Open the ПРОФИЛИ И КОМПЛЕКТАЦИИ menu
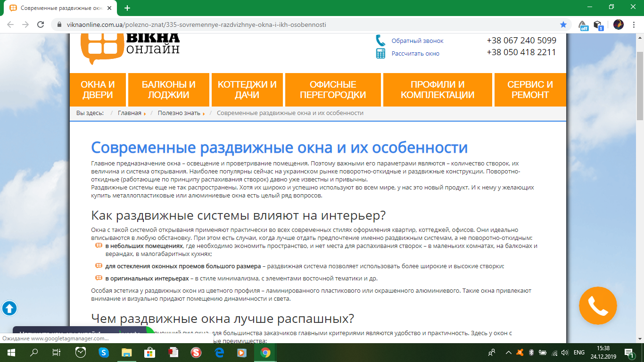This screenshot has height=362, width=644. coord(438,90)
